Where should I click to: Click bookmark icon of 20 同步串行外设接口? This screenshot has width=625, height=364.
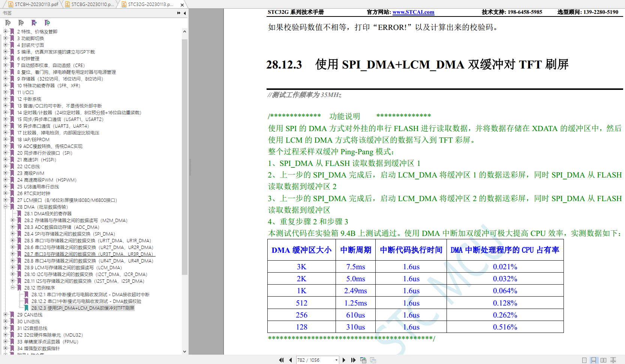(12, 153)
